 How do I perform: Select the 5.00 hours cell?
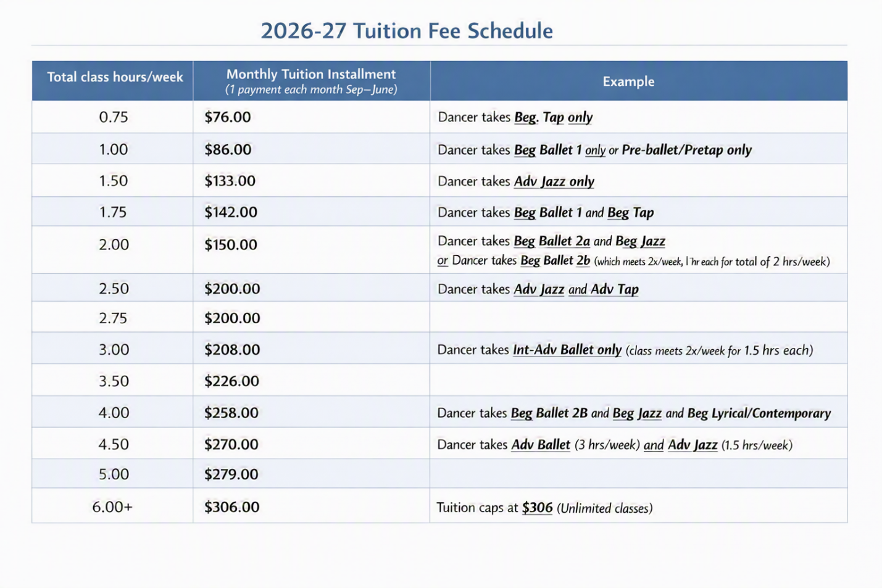pyautogui.click(x=114, y=474)
